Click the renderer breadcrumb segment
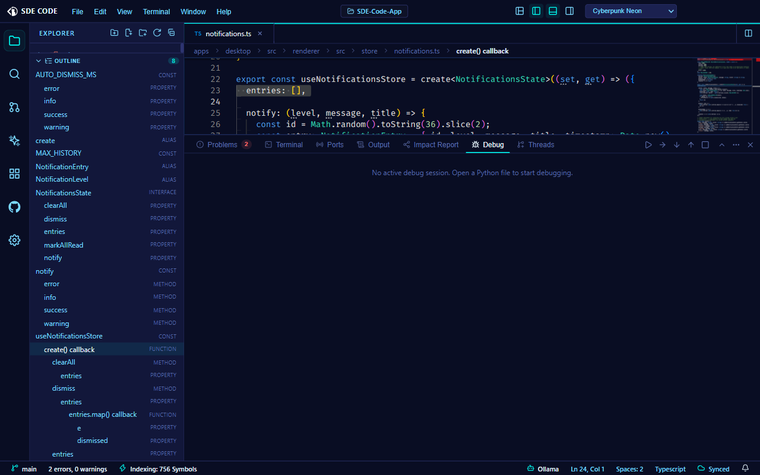760x475 pixels. pyautogui.click(x=306, y=51)
